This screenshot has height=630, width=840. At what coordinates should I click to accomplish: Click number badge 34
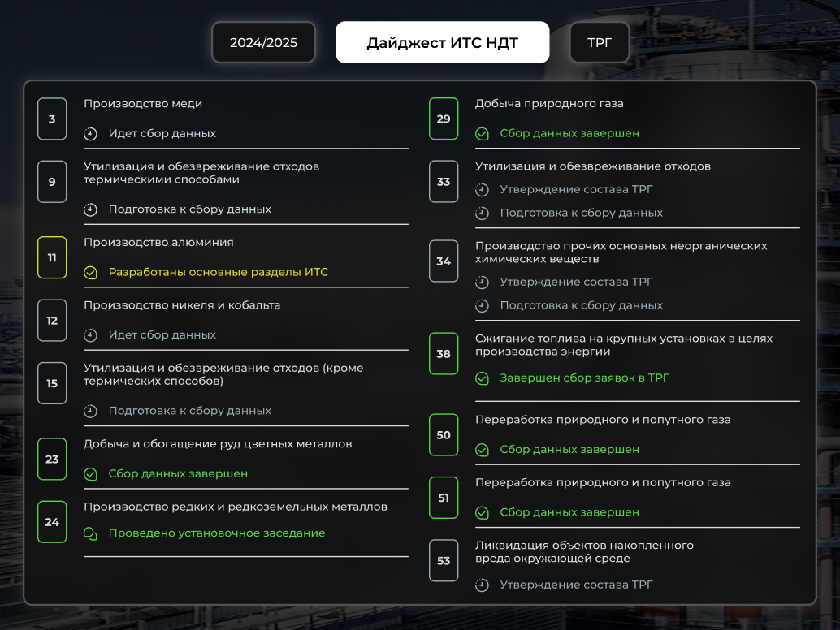[x=444, y=261]
